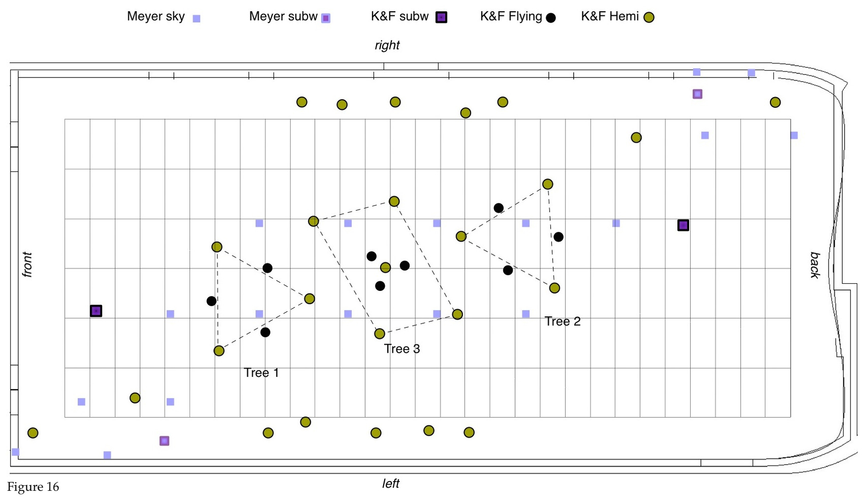Select the Hemi speaker in the front-left corner
This screenshot has height=502, width=868.
[33, 433]
